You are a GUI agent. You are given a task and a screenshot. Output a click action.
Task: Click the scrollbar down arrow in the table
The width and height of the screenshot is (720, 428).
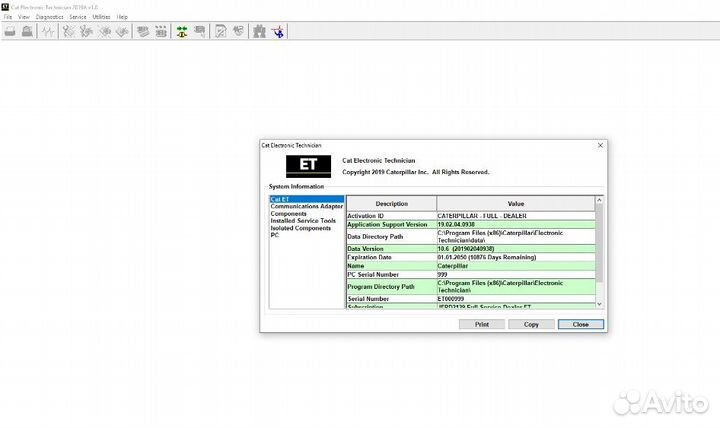coord(600,304)
